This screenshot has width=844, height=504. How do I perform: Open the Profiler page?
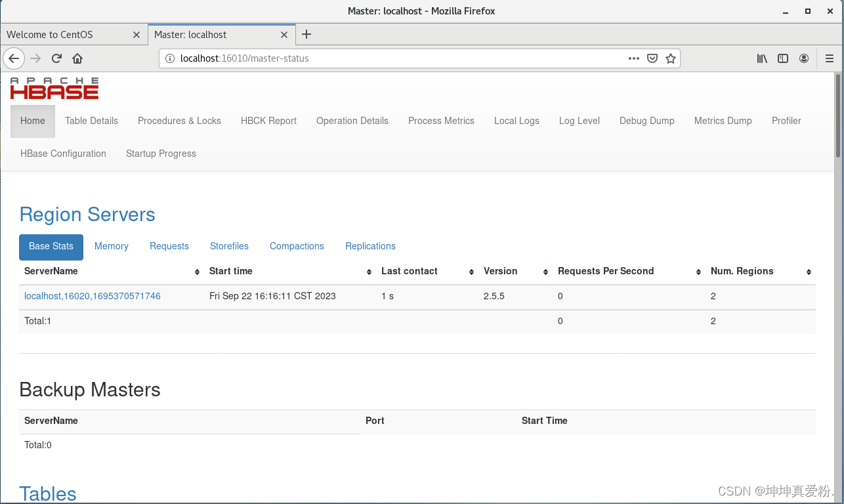click(786, 121)
